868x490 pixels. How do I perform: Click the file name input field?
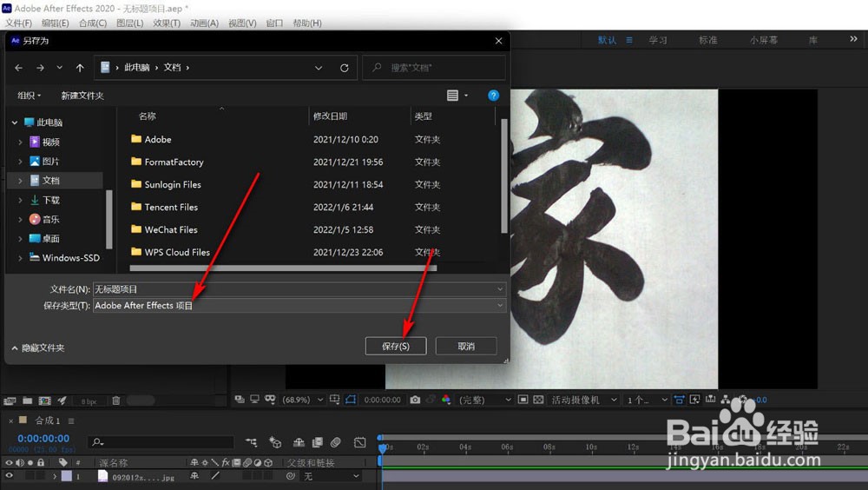[299, 288]
